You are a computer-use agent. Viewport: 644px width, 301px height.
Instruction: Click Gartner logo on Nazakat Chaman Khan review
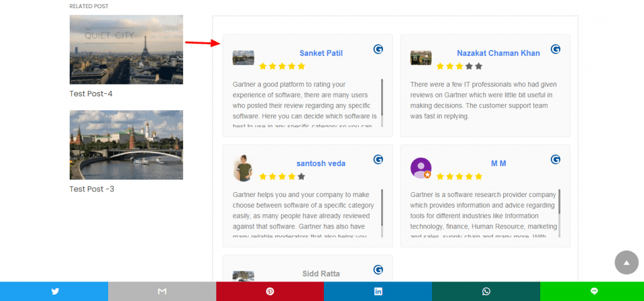click(555, 49)
